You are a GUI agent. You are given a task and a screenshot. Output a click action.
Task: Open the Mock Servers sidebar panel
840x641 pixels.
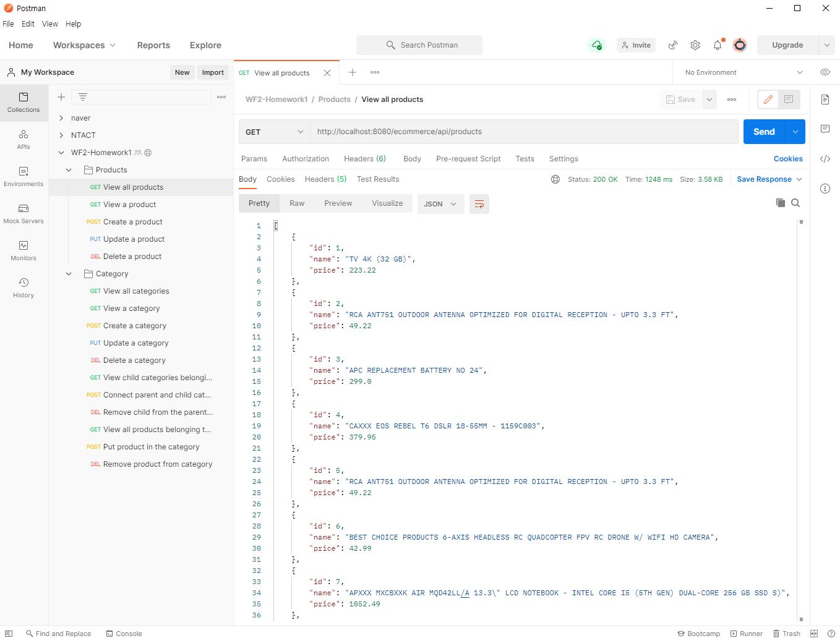(24, 214)
